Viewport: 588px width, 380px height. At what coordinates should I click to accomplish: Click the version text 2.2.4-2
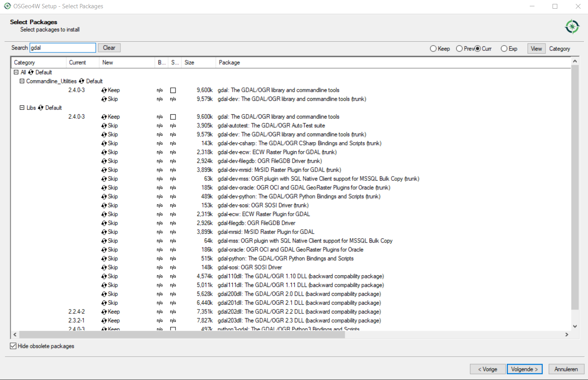[x=76, y=312]
